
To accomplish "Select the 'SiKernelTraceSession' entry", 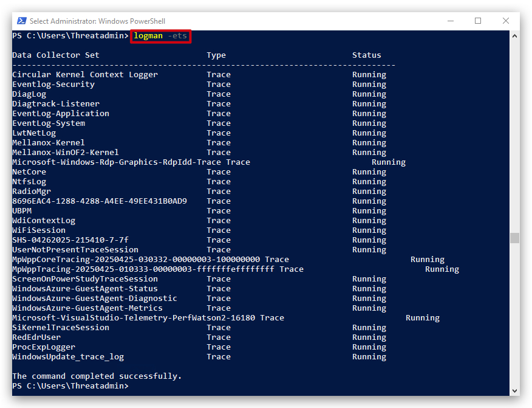I will coord(61,328).
